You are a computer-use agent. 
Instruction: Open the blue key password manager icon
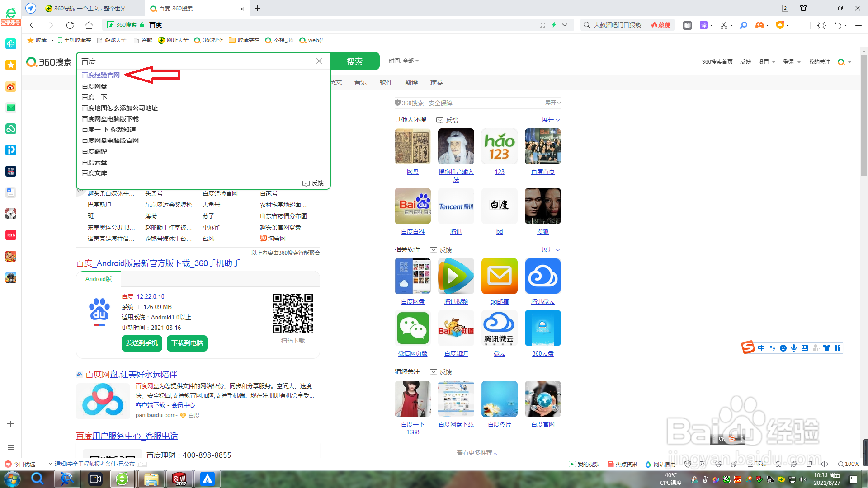[743, 25]
